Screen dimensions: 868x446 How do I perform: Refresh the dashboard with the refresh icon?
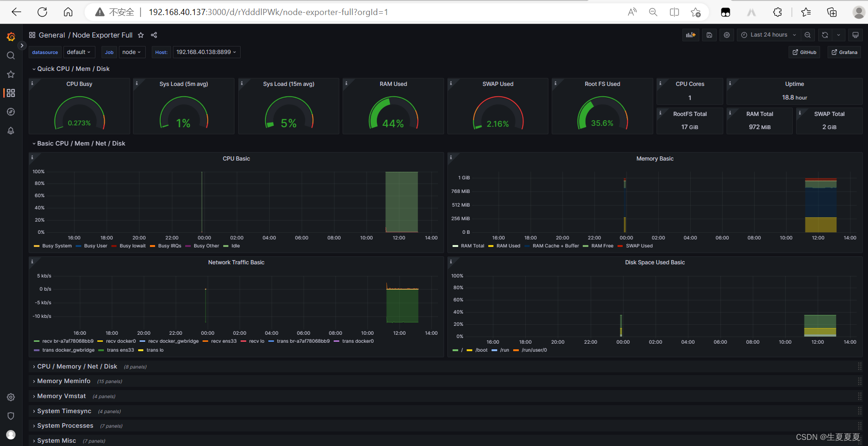point(824,35)
